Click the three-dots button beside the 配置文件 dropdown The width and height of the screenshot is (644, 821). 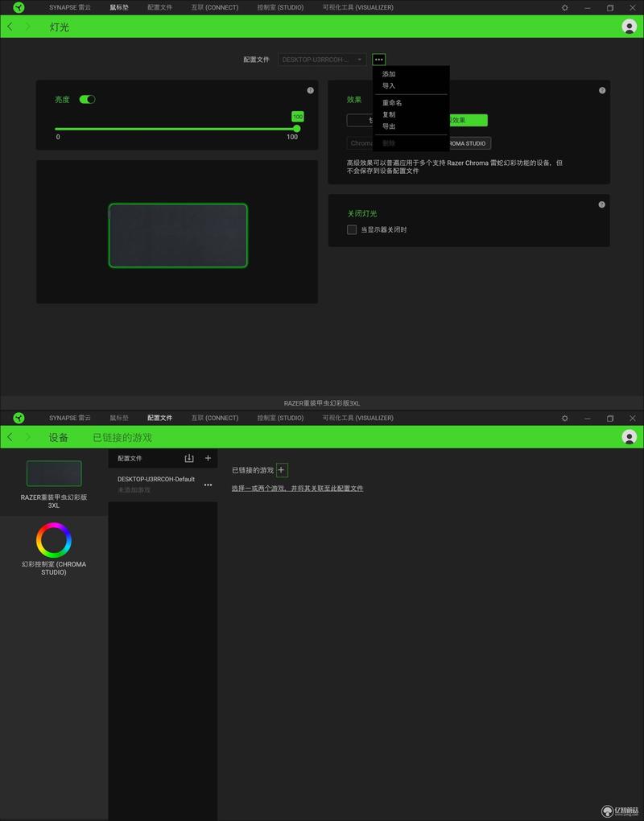click(378, 60)
